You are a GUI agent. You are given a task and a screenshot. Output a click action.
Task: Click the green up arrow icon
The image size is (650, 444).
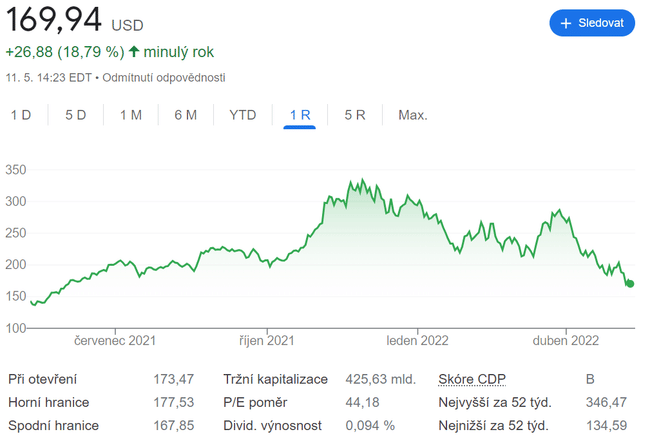pos(134,51)
